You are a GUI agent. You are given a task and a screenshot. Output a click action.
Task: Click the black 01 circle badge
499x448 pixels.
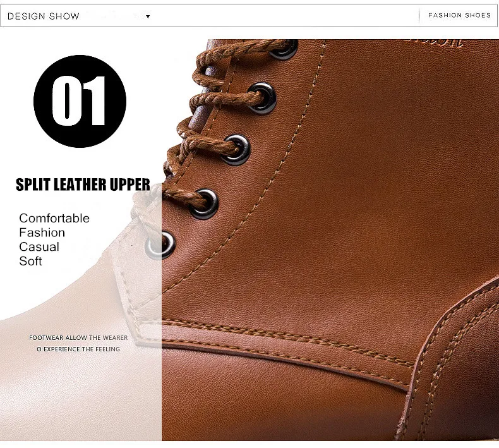coord(80,101)
